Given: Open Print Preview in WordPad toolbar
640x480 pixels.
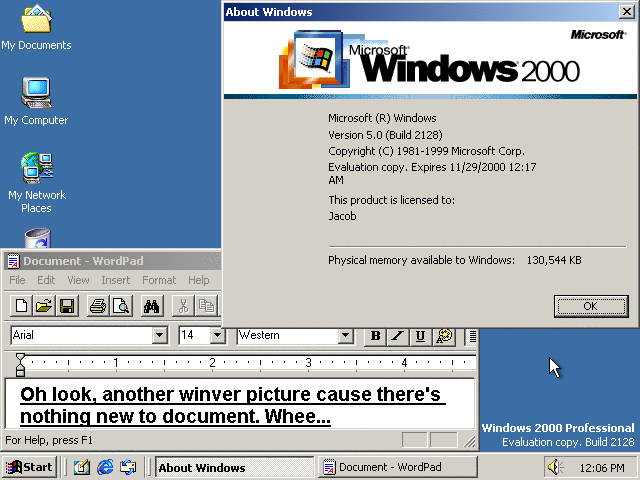Looking at the screenshot, I should tap(121, 306).
